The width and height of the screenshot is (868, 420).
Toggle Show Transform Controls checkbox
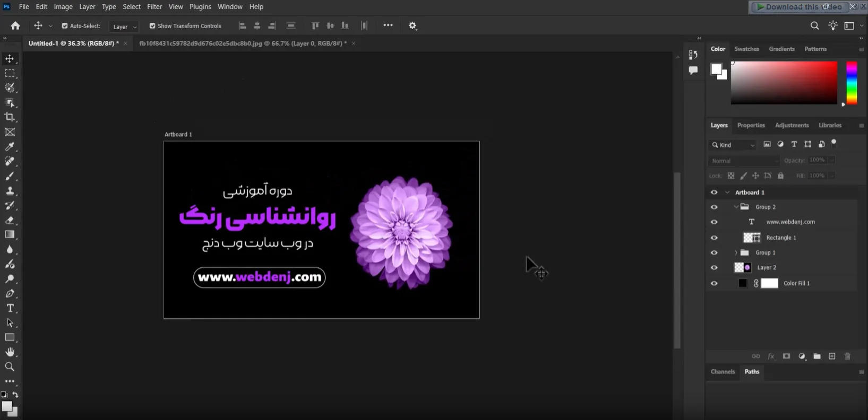[152, 25]
